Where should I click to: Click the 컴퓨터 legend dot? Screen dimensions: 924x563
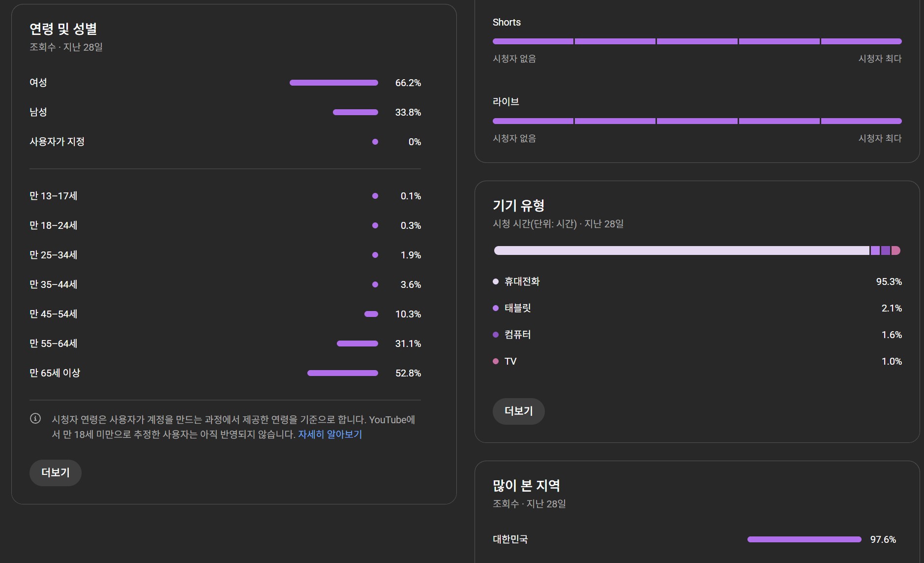click(496, 335)
